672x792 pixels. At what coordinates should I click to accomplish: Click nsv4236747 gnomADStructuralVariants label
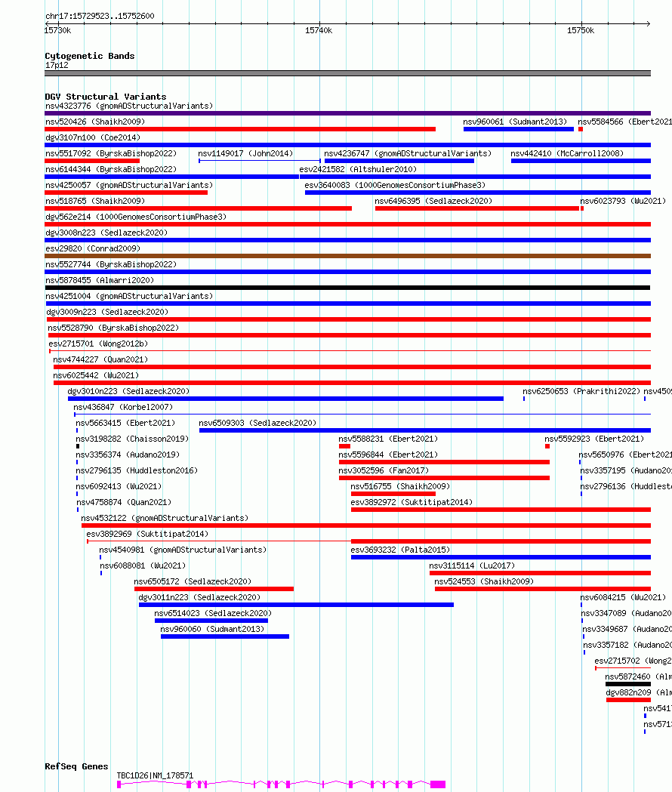pos(408,153)
